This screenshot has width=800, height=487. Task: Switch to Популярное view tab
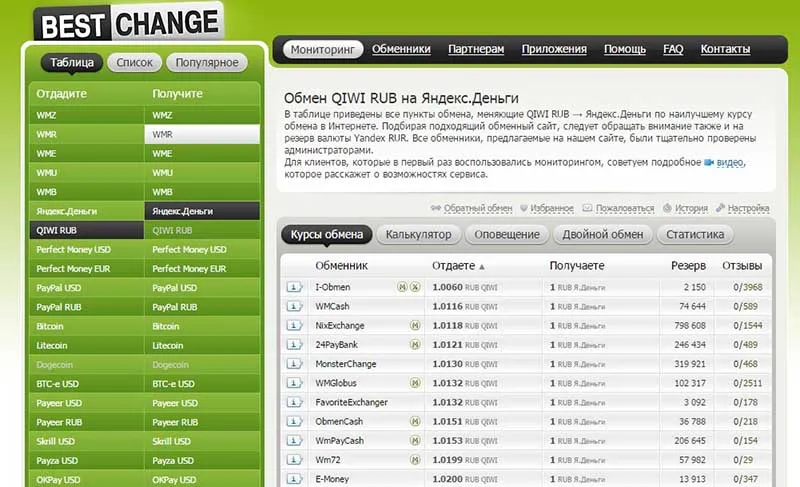click(x=207, y=63)
